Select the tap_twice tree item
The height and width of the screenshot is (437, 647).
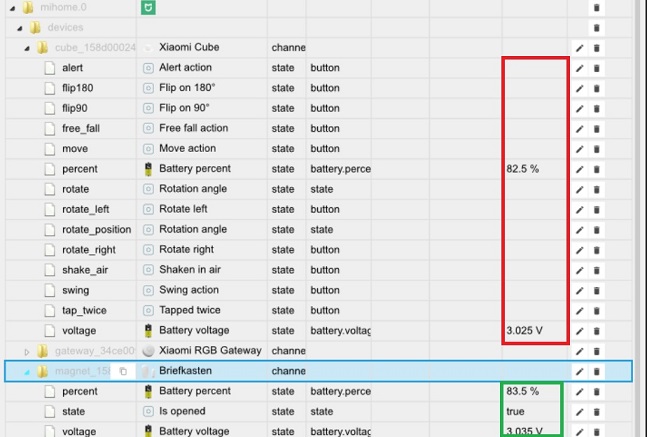(84, 310)
